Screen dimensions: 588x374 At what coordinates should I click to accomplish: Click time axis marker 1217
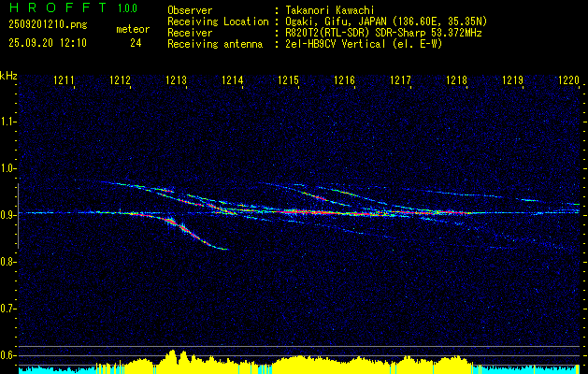pos(400,79)
